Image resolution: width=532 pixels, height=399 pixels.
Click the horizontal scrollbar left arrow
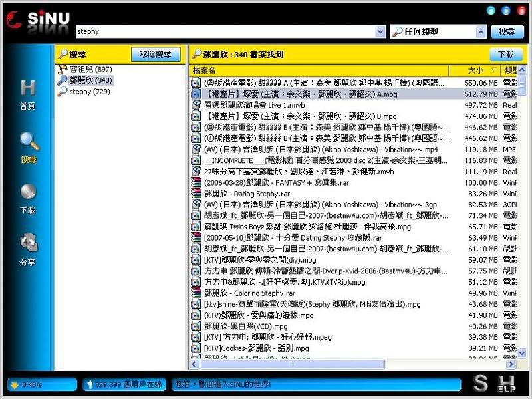click(x=194, y=364)
